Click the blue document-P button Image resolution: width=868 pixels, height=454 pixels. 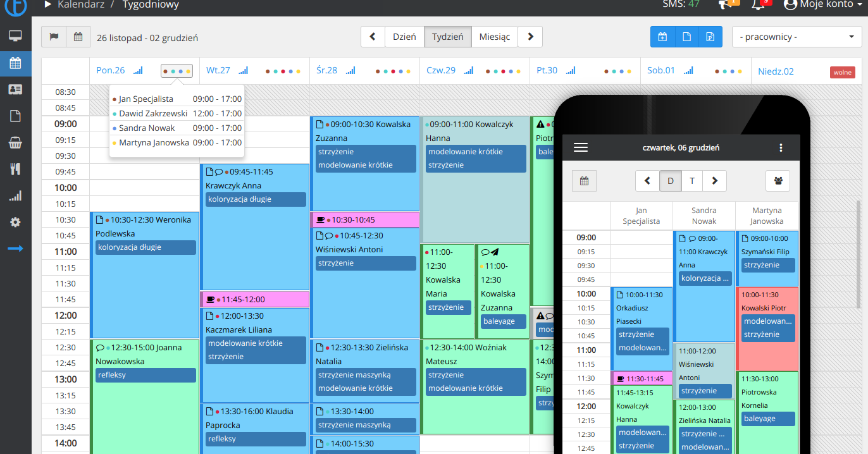[x=710, y=37]
